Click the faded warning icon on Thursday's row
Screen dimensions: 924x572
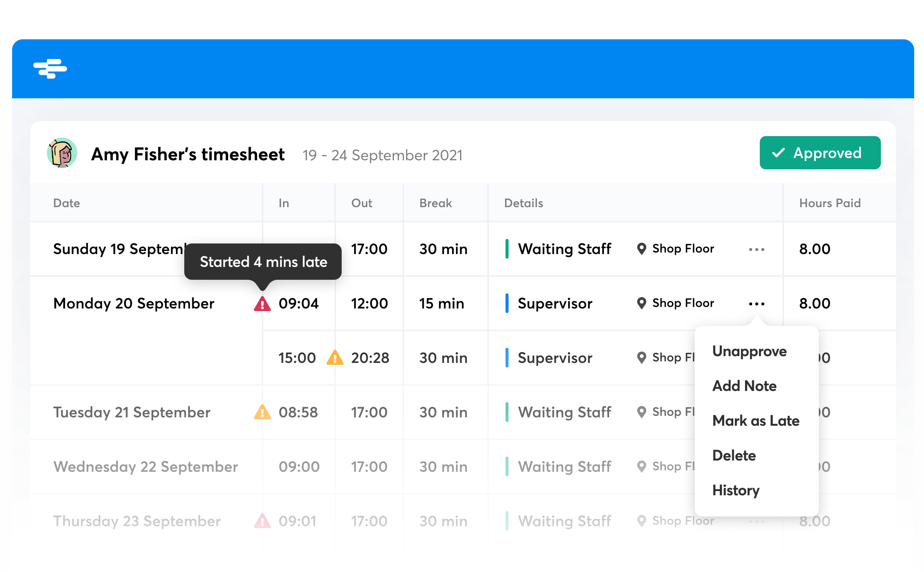click(262, 521)
